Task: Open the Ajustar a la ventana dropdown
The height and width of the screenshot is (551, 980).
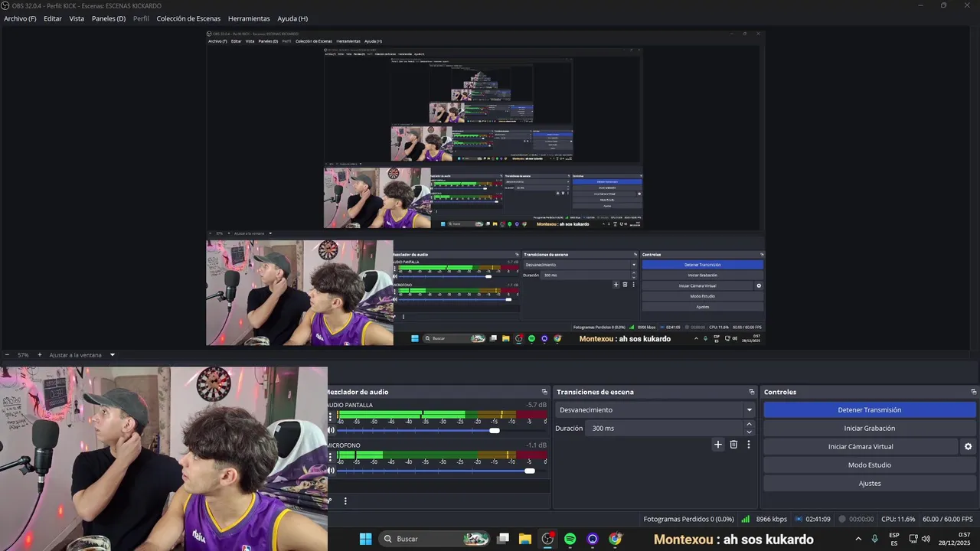Action: (82, 355)
